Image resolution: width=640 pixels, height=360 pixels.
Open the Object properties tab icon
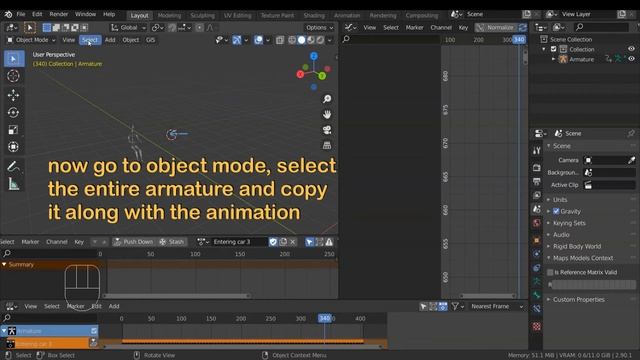tap(537, 240)
